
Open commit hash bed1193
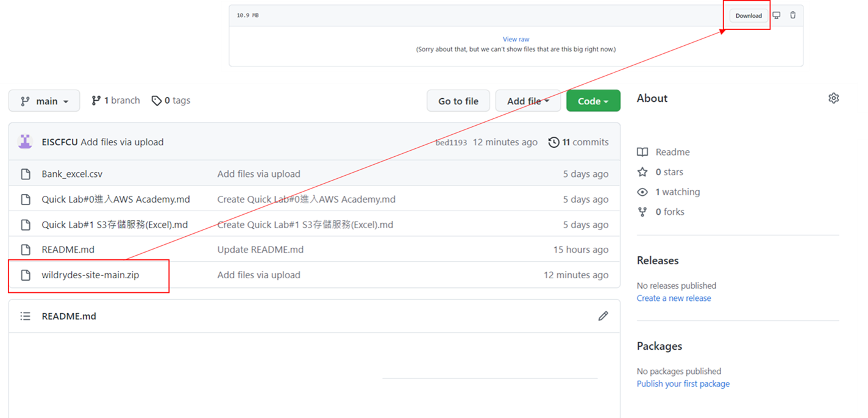451,143
